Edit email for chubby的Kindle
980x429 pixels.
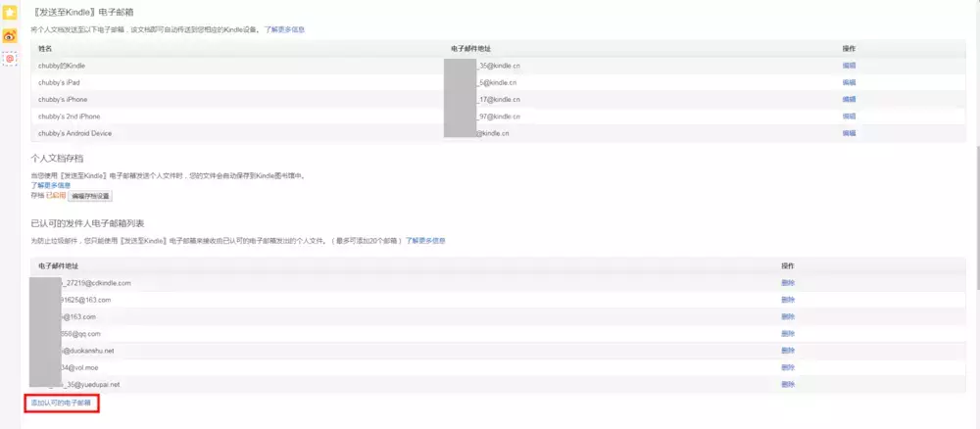[x=849, y=66]
